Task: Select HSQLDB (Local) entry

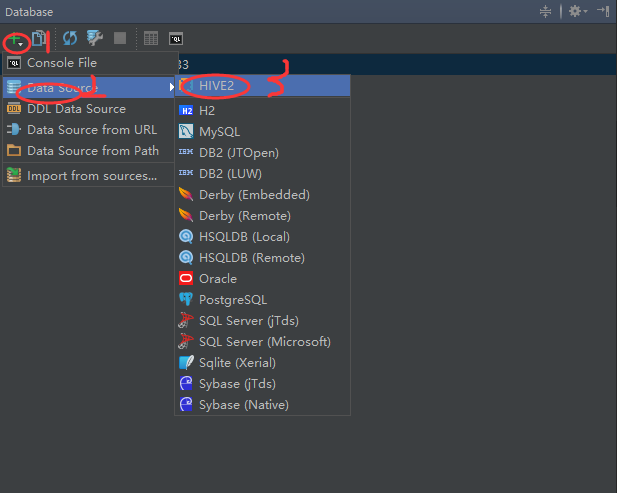Action: [262, 236]
